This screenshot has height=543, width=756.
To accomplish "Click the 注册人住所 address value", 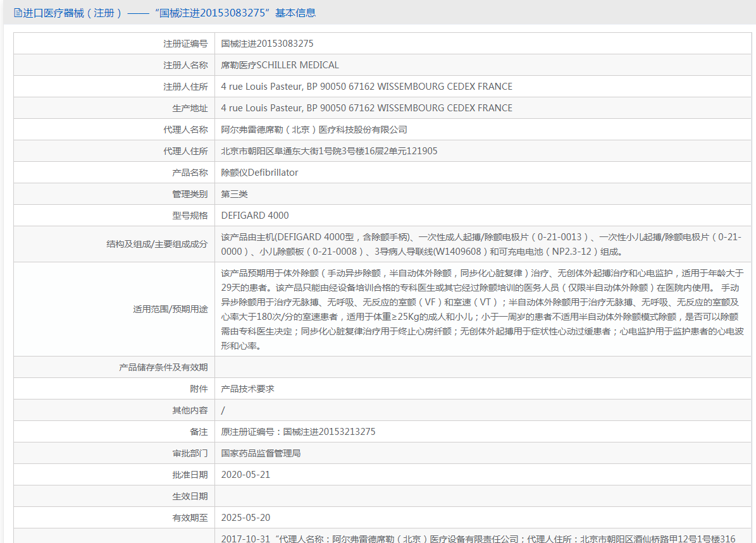I will click(x=366, y=87).
